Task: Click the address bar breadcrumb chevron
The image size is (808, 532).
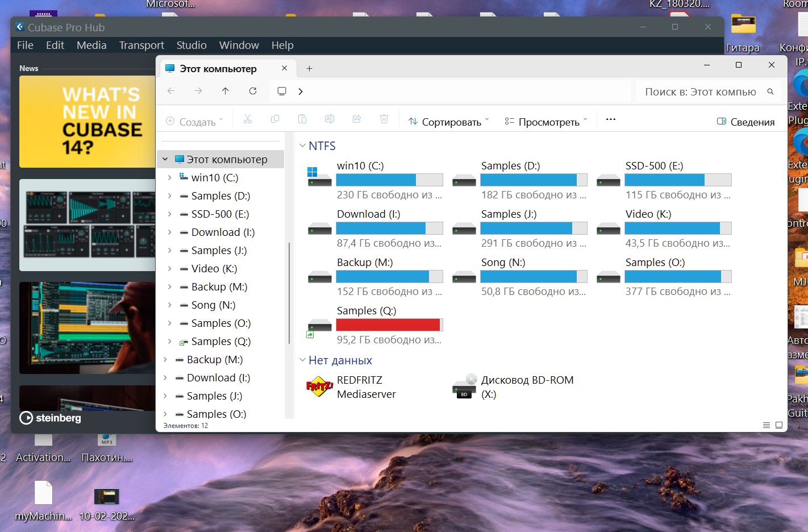Action: tap(301, 91)
